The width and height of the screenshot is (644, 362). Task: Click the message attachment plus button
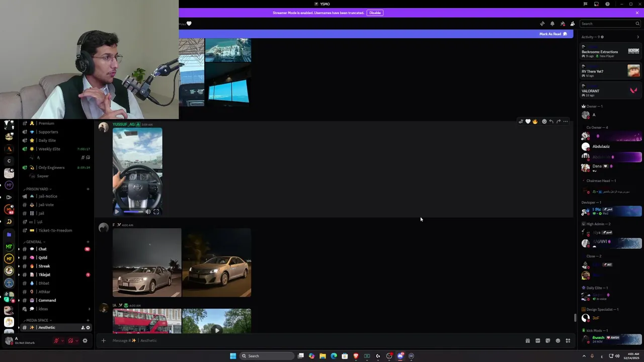(103, 340)
